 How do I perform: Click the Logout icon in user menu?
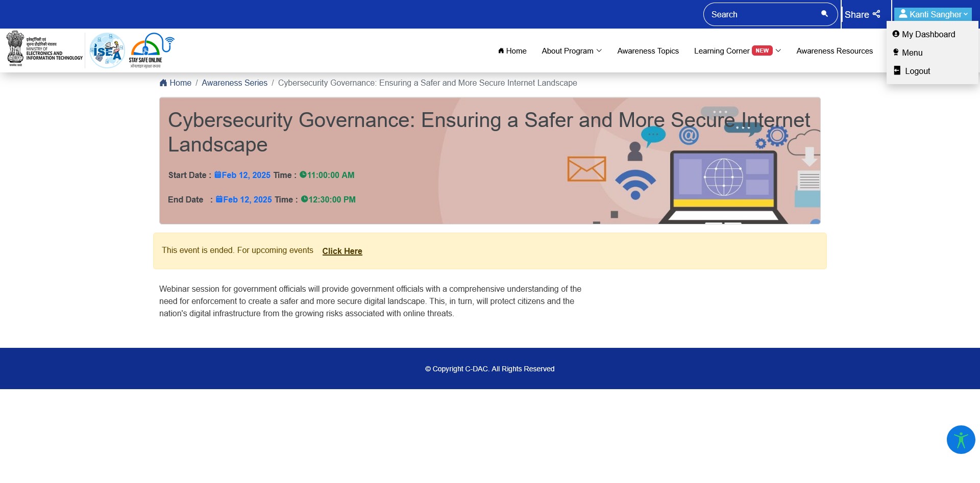pos(897,71)
